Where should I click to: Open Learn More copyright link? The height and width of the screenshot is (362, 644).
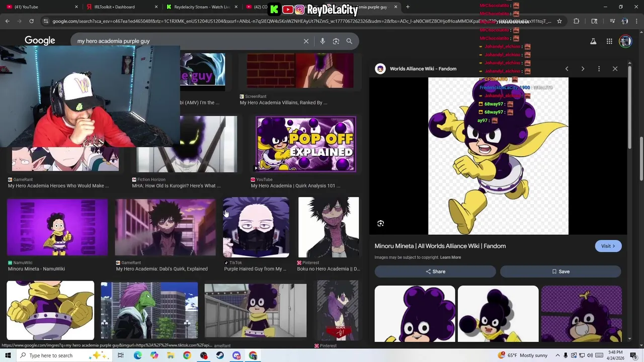(450, 257)
